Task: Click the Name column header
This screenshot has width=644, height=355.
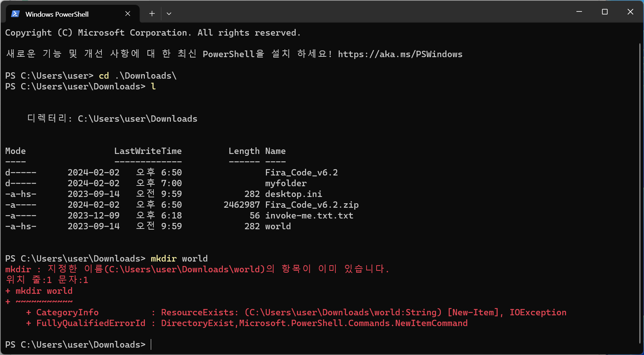Action: coord(276,151)
